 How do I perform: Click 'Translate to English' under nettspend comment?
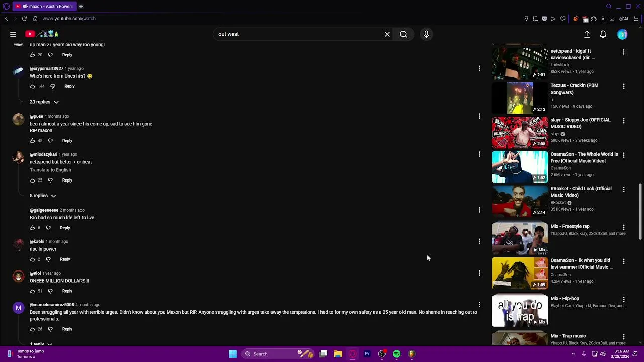[x=50, y=170]
